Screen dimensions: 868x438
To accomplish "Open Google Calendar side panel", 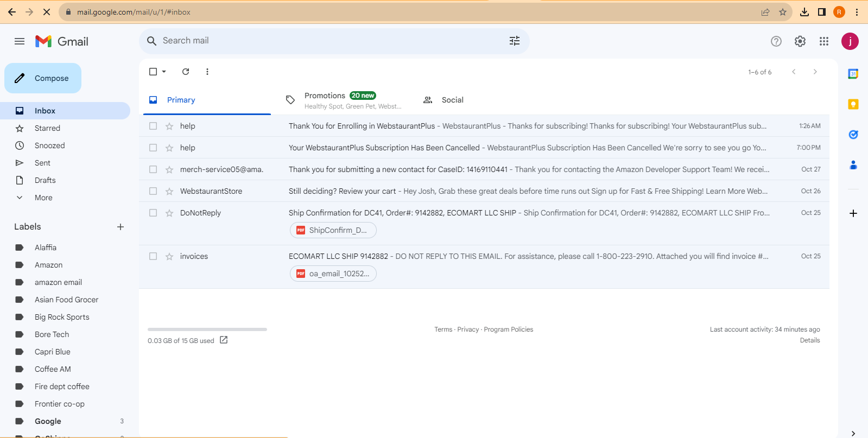I will click(853, 74).
